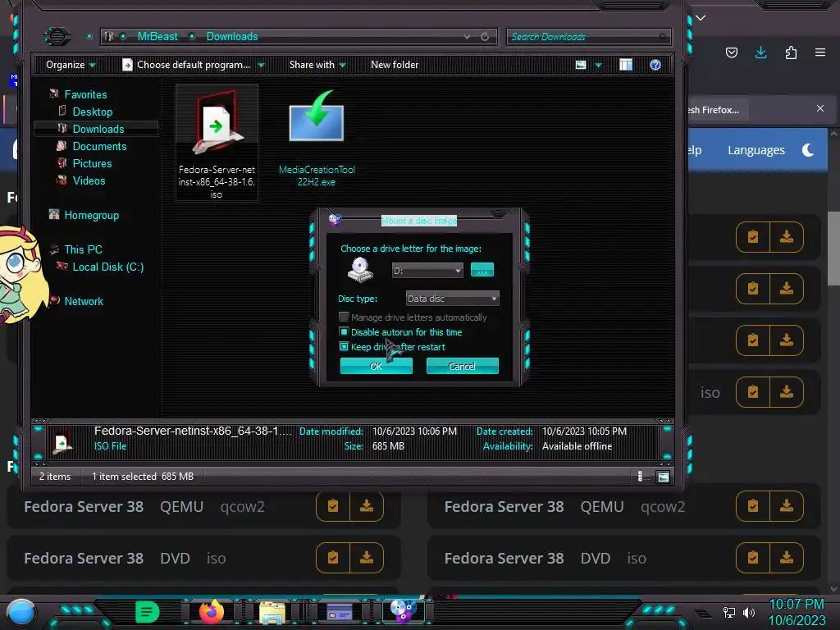
Task: Click the volume speaker tray icon
Action: coord(749,612)
